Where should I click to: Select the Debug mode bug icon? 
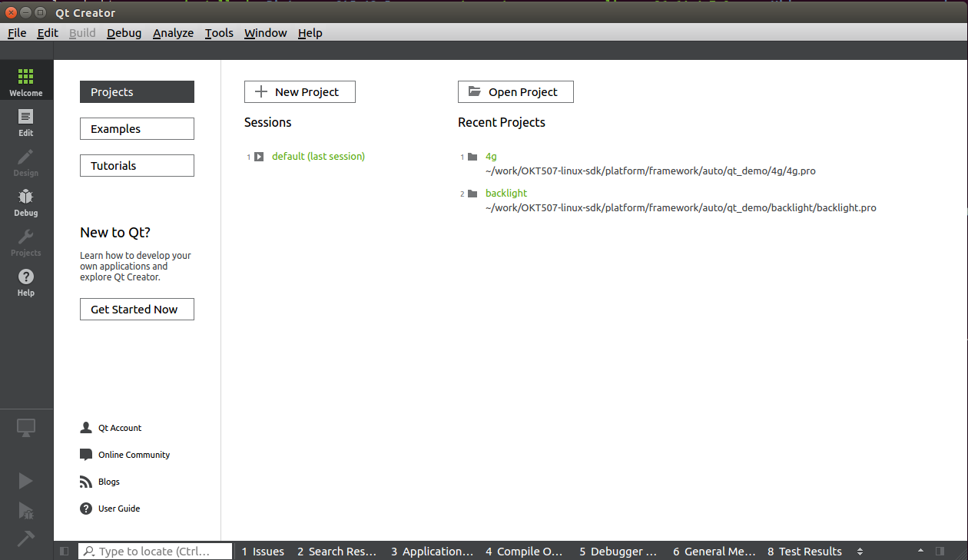(26, 201)
